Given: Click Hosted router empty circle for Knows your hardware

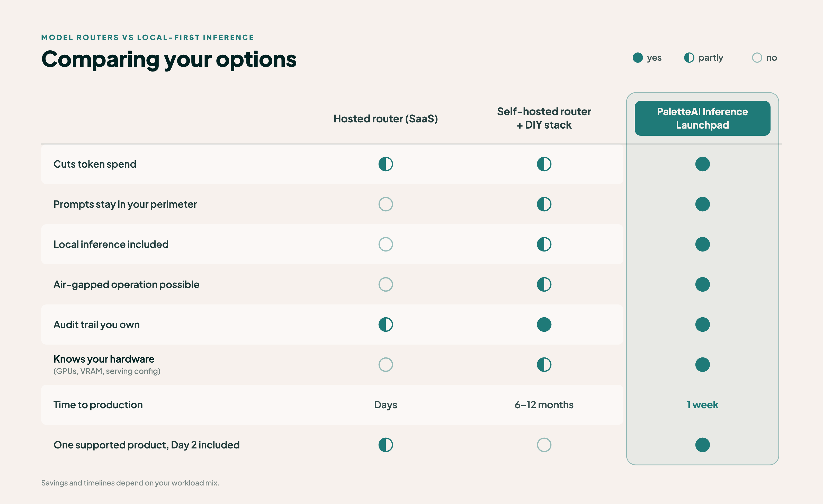Looking at the screenshot, I should [386, 364].
